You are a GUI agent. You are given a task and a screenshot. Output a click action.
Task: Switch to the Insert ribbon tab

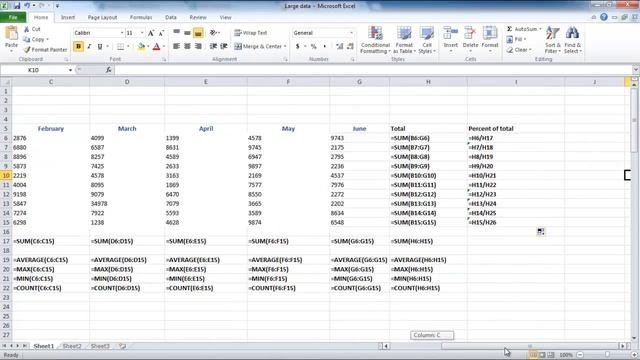tap(68, 18)
